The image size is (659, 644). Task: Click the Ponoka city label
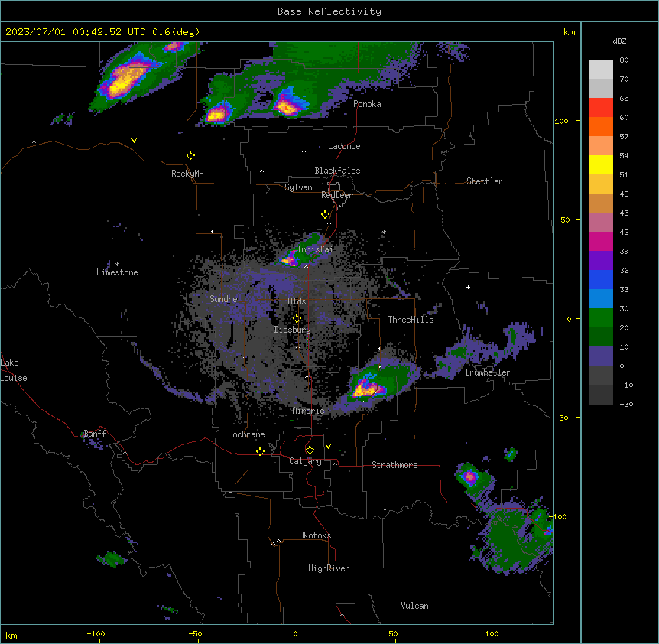tap(367, 104)
